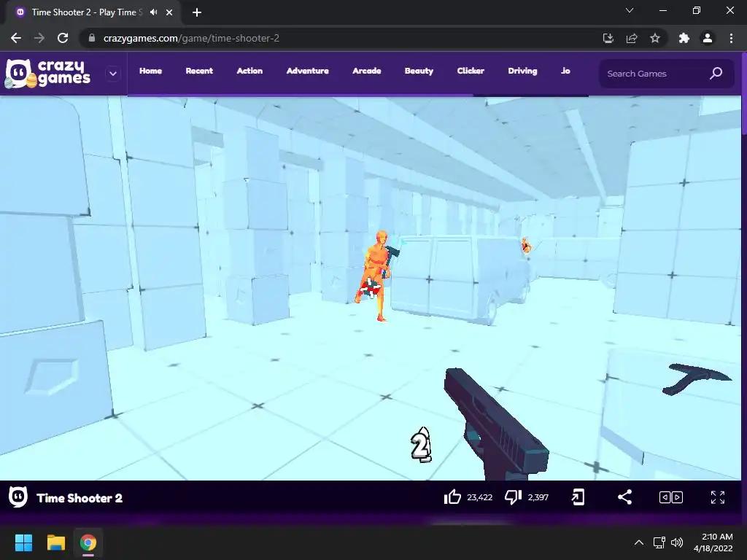Open the Windows Start menu
The height and width of the screenshot is (560, 747).
pyautogui.click(x=23, y=542)
